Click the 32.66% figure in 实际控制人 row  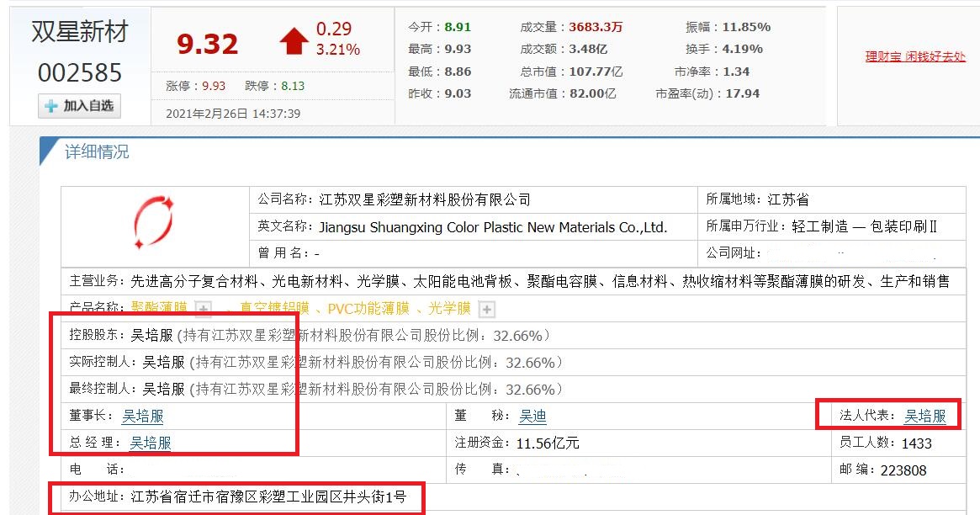coord(530,363)
